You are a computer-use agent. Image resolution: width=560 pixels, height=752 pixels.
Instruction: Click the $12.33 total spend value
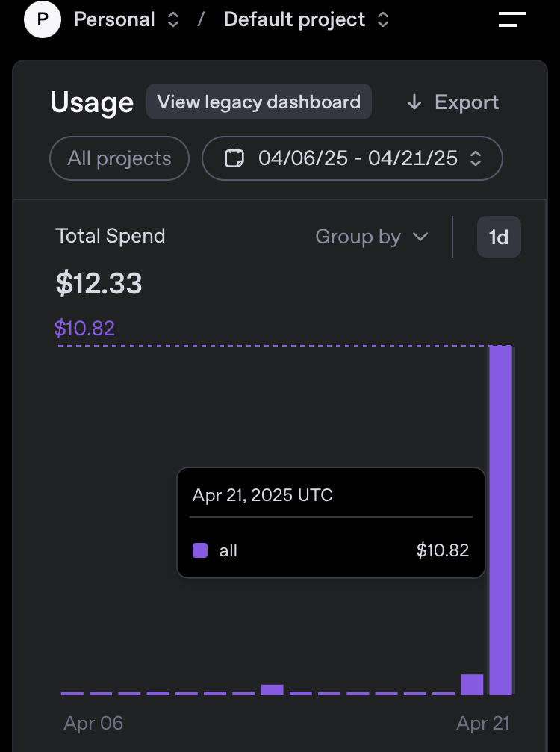(x=99, y=284)
